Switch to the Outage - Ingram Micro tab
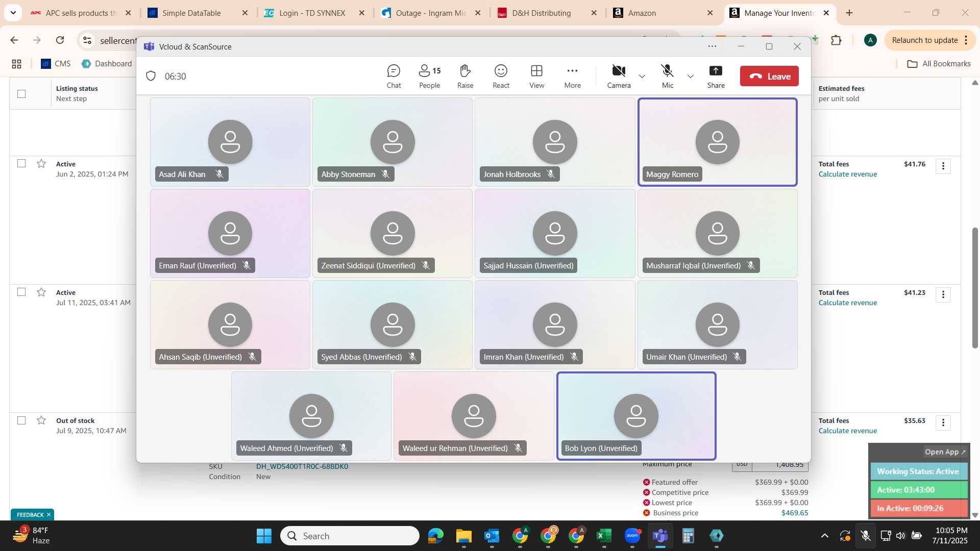Viewport: 980px width, 551px height. pyautogui.click(x=431, y=13)
